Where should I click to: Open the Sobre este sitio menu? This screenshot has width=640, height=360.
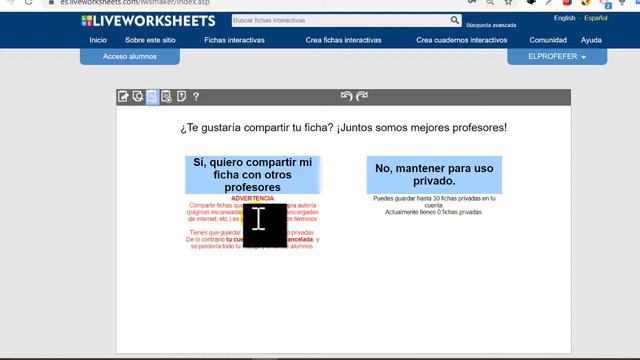point(150,40)
